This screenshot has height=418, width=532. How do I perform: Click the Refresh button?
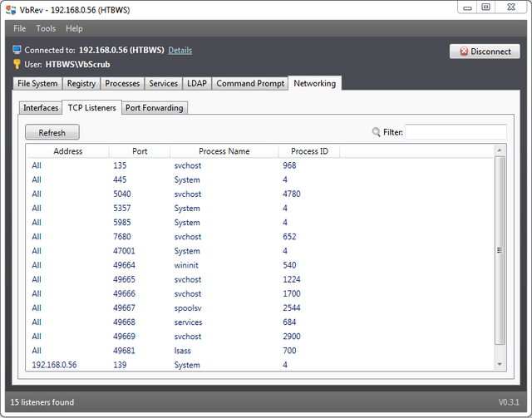click(52, 133)
